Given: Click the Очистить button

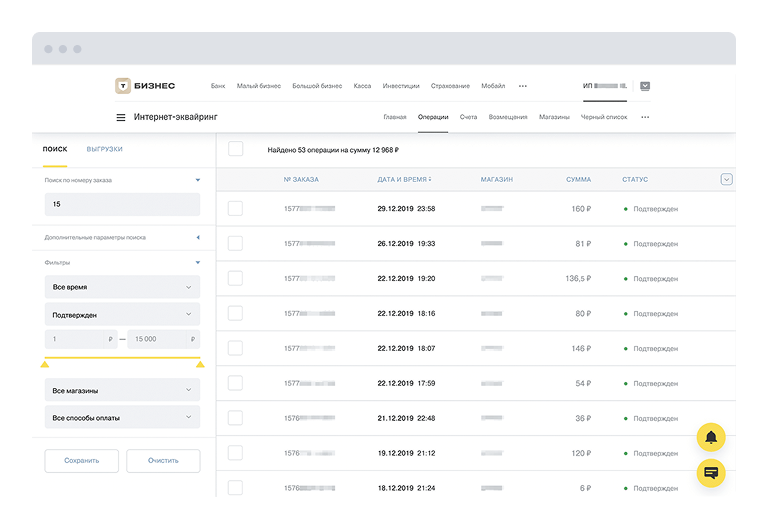Looking at the screenshot, I should (x=163, y=461).
